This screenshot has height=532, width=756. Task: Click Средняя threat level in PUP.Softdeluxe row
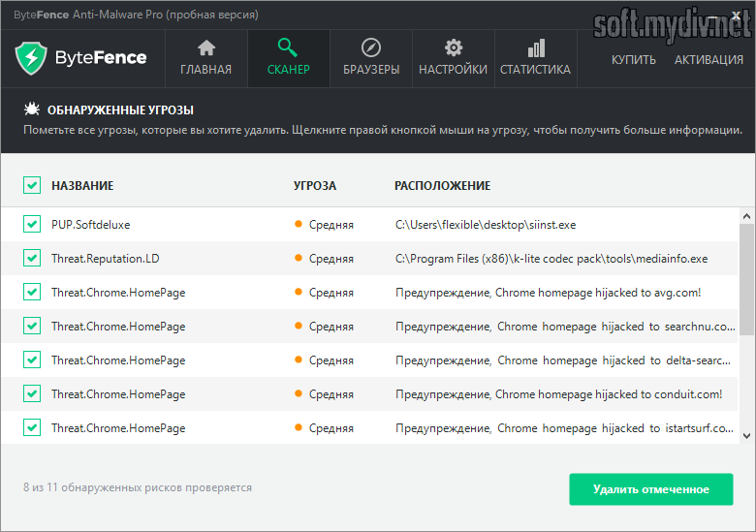point(331,225)
